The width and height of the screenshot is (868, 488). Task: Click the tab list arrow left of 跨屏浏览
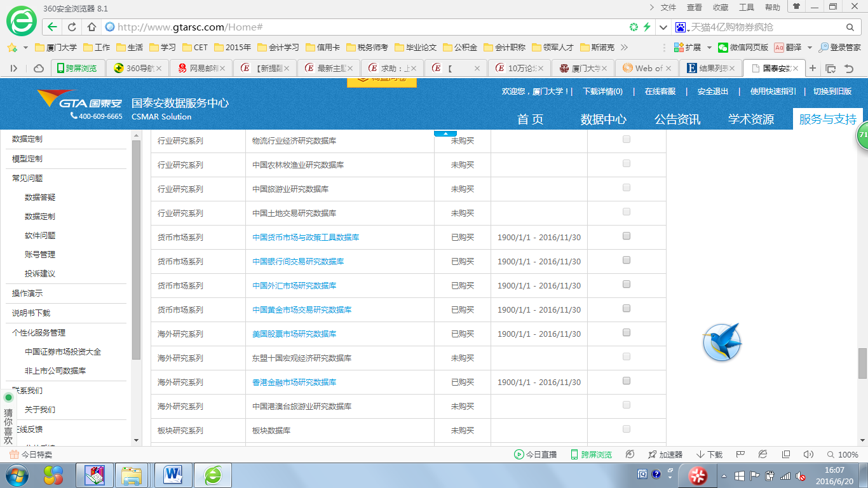click(x=14, y=68)
